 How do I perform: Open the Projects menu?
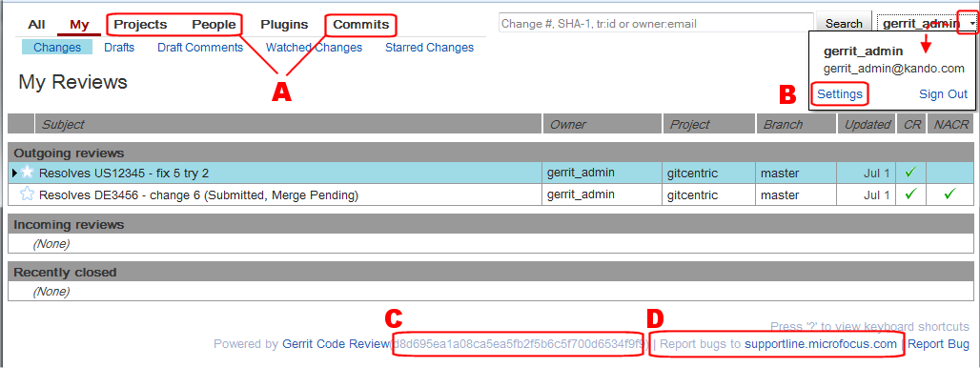click(x=141, y=25)
